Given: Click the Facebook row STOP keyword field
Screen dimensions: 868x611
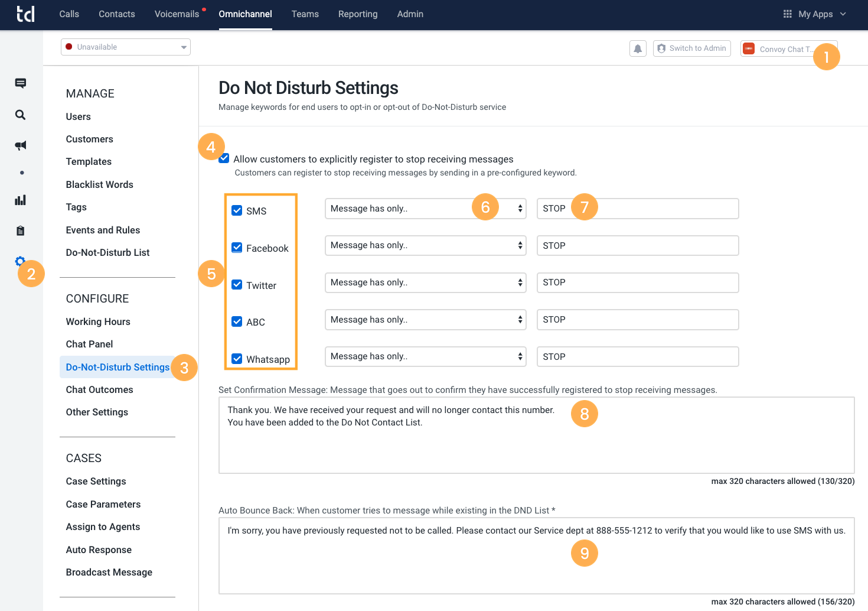Looking at the screenshot, I should (638, 245).
